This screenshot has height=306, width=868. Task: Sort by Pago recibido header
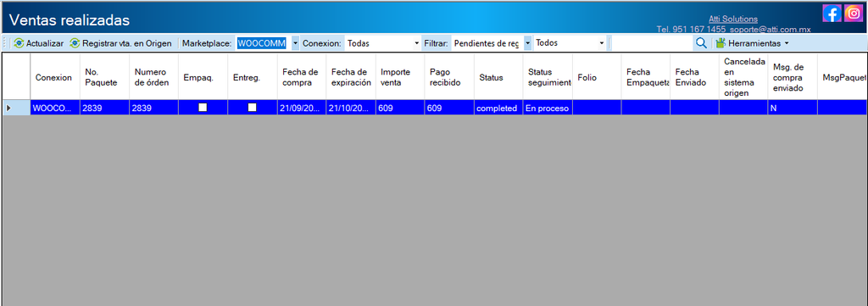(x=449, y=77)
